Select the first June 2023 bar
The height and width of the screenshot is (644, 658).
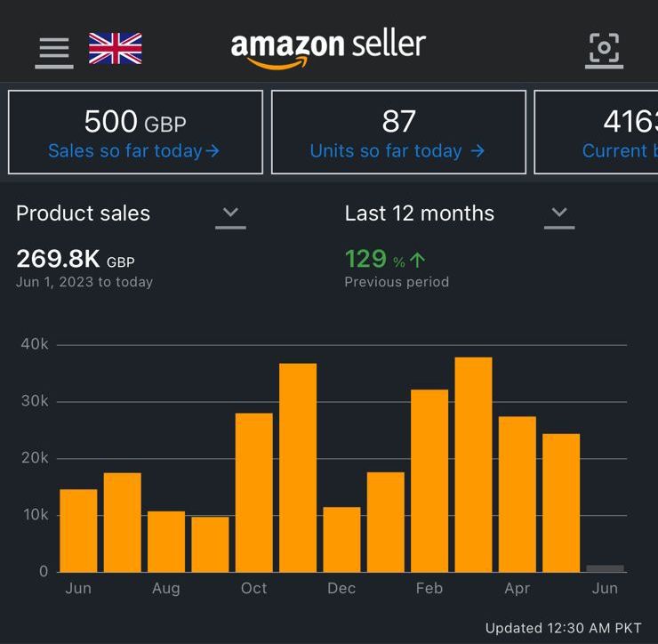(78, 531)
